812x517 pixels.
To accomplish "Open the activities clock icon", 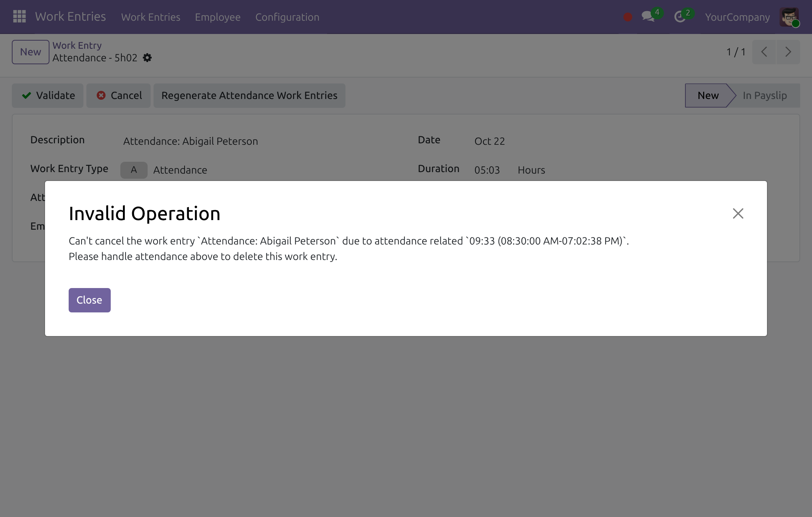I will point(680,17).
